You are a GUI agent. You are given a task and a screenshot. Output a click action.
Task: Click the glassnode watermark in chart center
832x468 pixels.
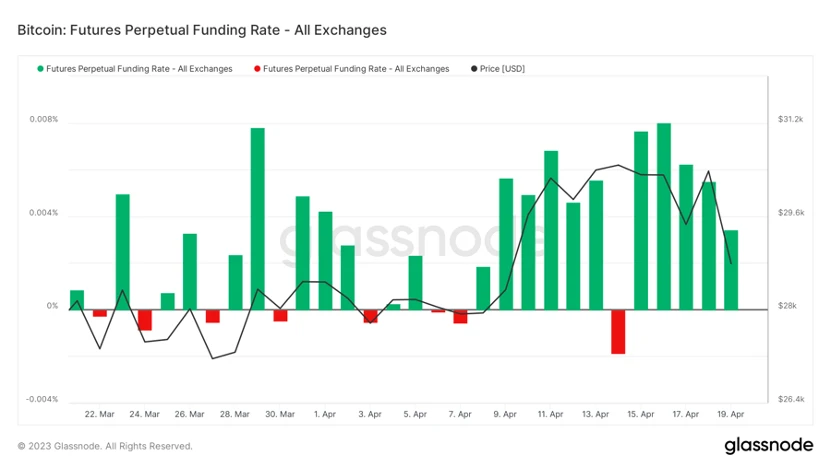(x=411, y=239)
